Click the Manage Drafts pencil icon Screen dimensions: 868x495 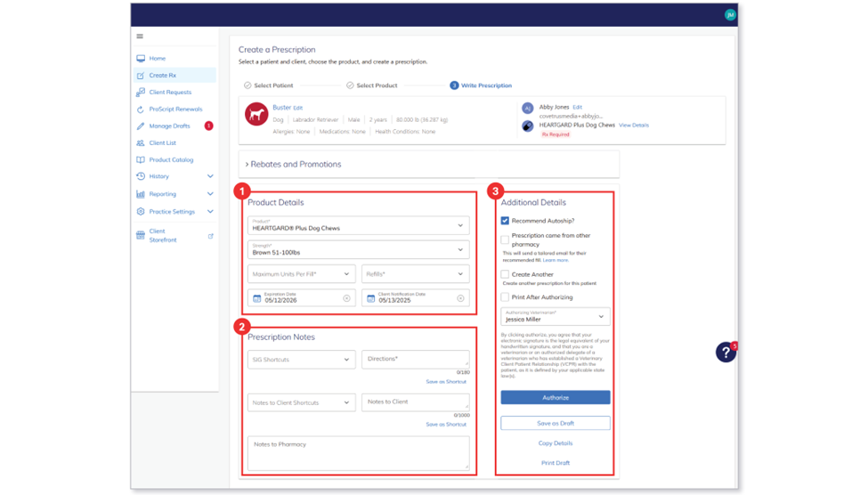click(x=141, y=126)
